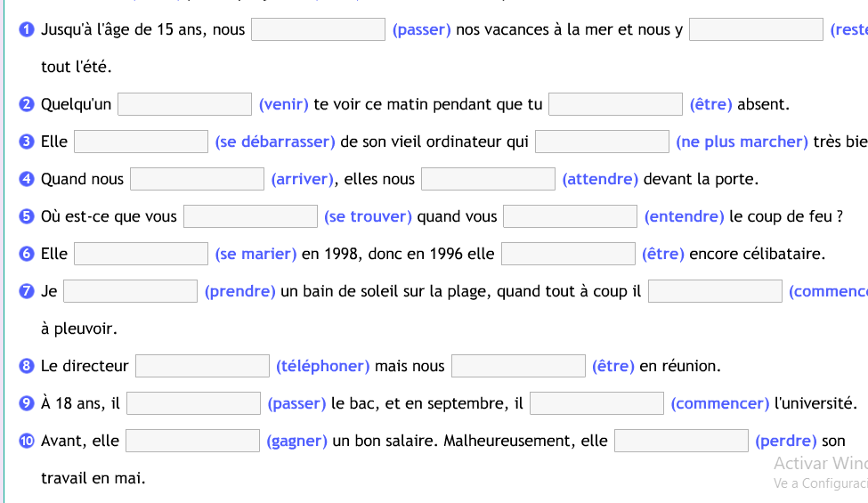Image resolution: width=868 pixels, height=503 pixels.
Task: Focus the "(se marier)" input field
Action: tap(141, 254)
